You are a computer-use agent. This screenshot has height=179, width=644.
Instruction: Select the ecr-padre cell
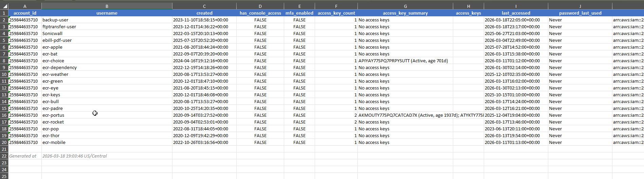coord(107,108)
